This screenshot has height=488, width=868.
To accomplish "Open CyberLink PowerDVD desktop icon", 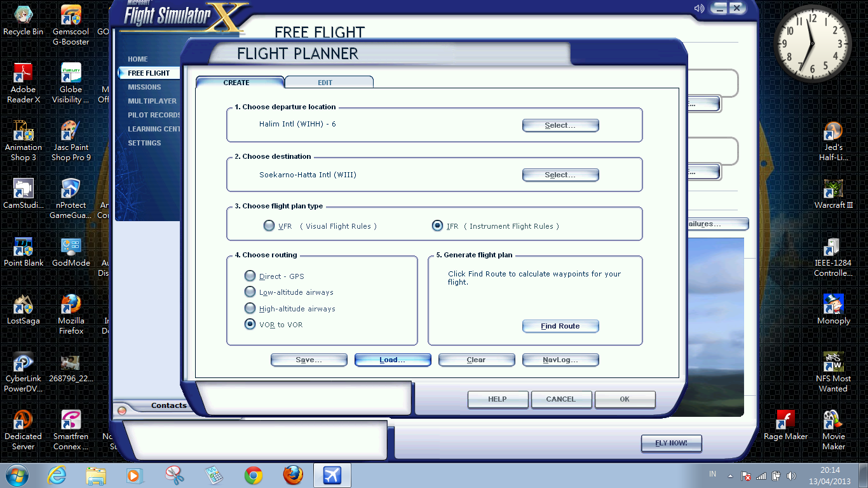I will (x=24, y=372).
